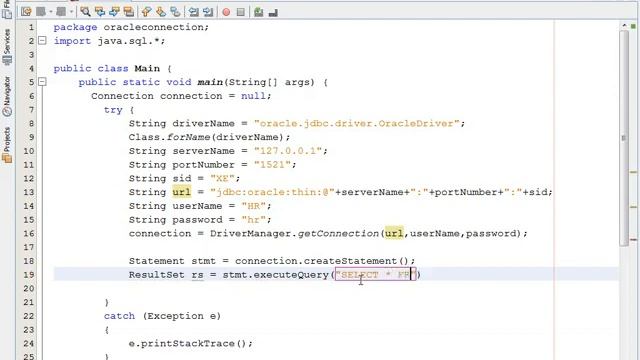The height and width of the screenshot is (360, 640).
Task: Click the "jdbc:oracle:thin:@" string
Action: (272, 192)
